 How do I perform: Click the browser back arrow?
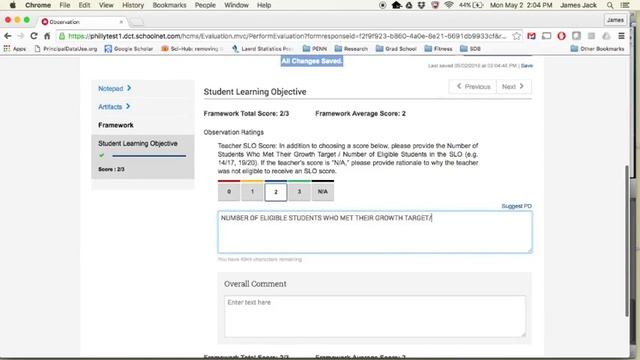(x=8, y=36)
